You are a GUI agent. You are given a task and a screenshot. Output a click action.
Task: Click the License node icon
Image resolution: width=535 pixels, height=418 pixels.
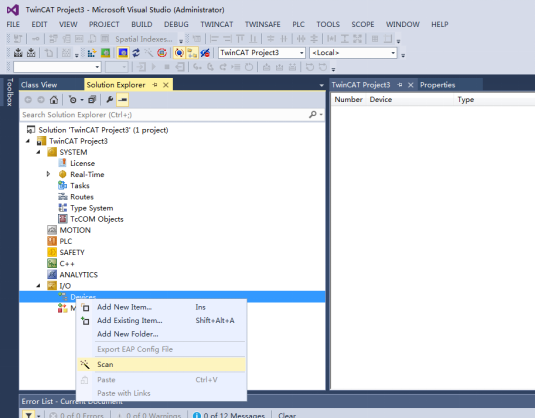tap(62, 163)
